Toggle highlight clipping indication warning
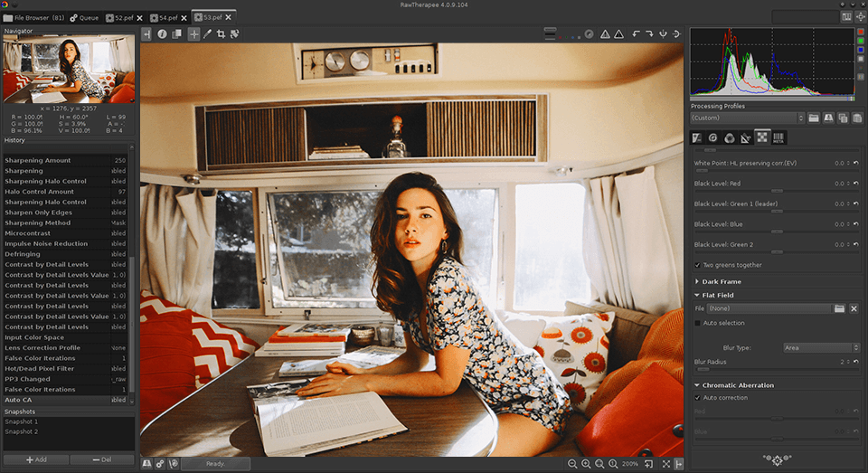Screen dimensions: 868x473 coord(618,33)
